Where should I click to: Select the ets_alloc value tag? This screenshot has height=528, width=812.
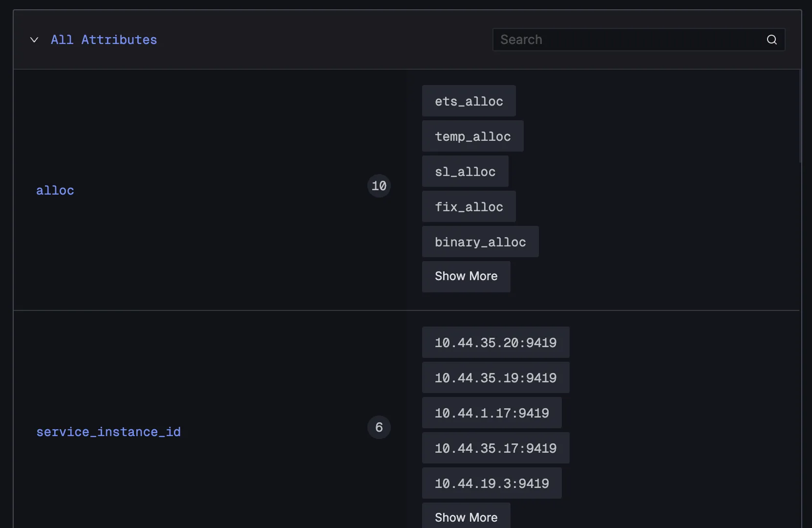coord(469,101)
